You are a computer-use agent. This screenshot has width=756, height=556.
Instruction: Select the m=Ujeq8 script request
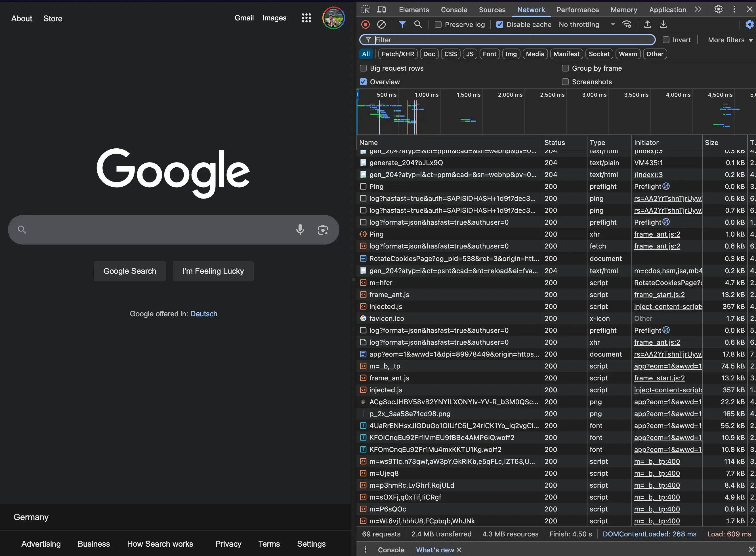click(x=556, y=473)
